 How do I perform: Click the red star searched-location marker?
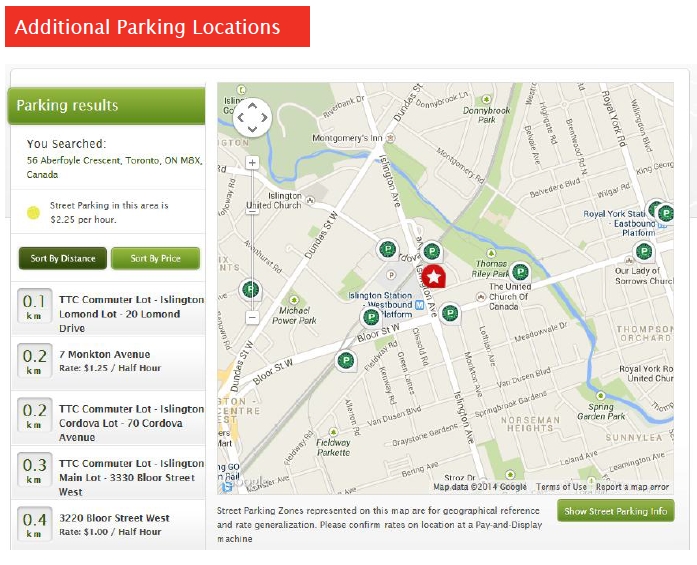(433, 276)
